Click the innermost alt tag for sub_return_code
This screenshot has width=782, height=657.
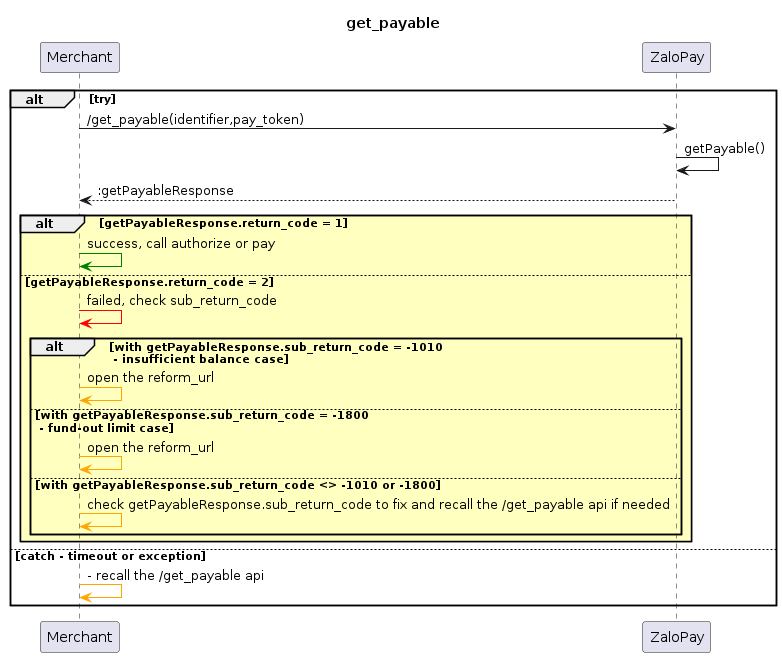(x=62, y=347)
